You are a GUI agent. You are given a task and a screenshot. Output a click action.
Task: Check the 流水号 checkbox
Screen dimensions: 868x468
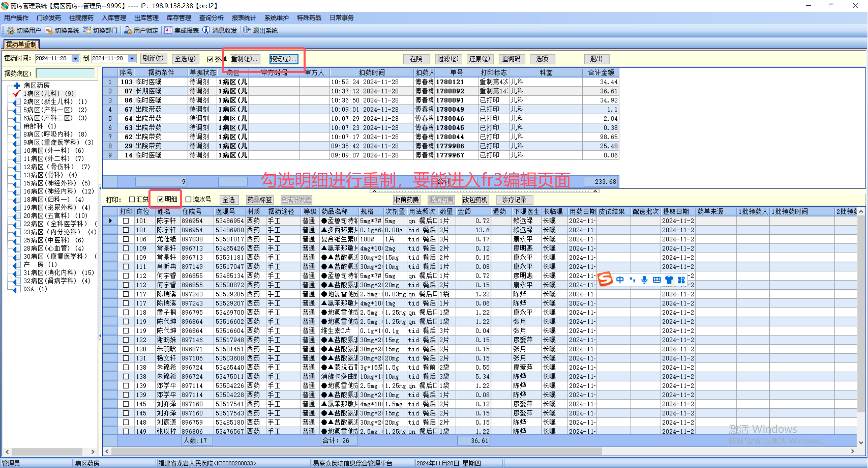189,199
